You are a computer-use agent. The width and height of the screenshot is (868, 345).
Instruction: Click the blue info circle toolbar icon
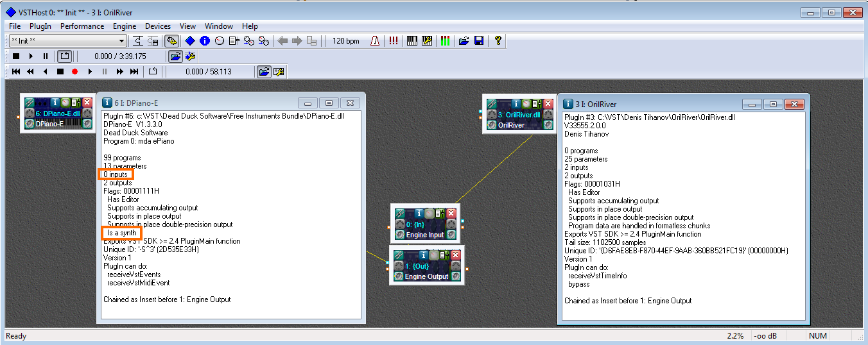[x=204, y=41]
